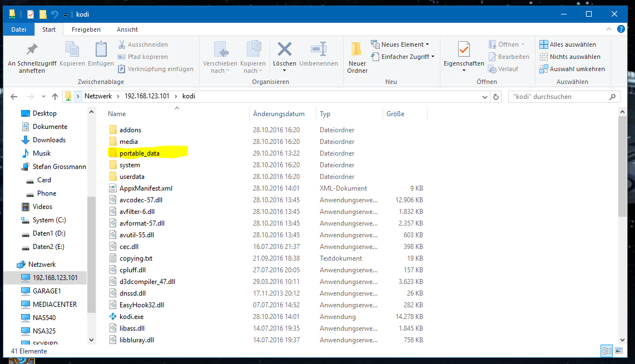The width and height of the screenshot is (635, 364).
Task: Switch to the Freigeben tab
Action: tap(86, 29)
